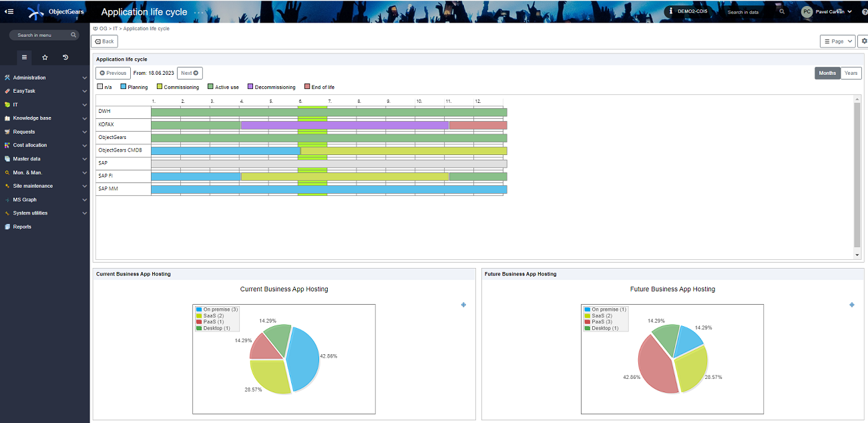Click the KOFAX purple Decommissioning bar

(x=345, y=125)
